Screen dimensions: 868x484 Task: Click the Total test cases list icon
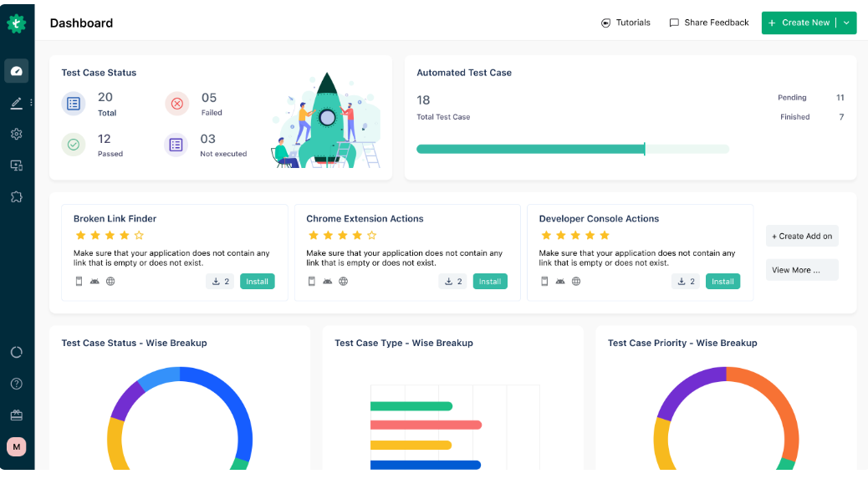[x=74, y=104]
